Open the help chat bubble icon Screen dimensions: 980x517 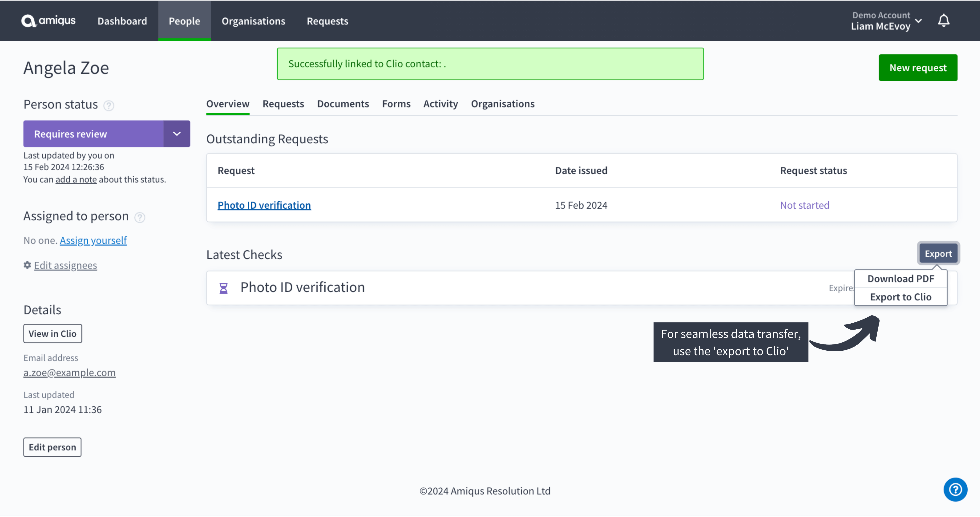coord(955,489)
